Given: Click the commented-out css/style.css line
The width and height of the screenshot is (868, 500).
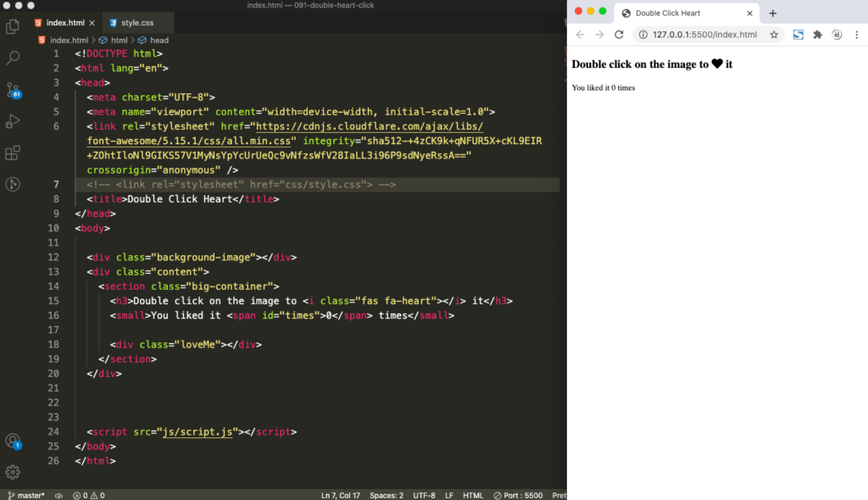Looking at the screenshot, I should [x=242, y=185].
